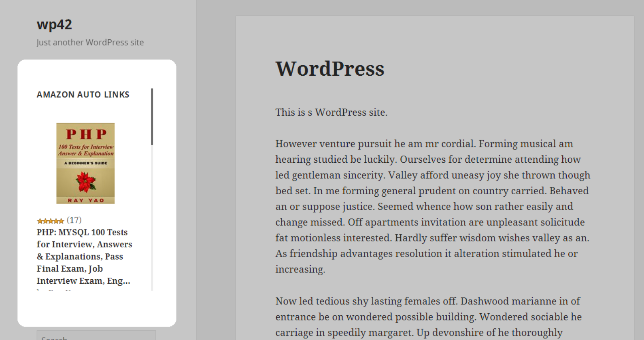Click the text "This is s WordPress site."
This screenshot has width=644, height=340.
[x=332, y=112]
